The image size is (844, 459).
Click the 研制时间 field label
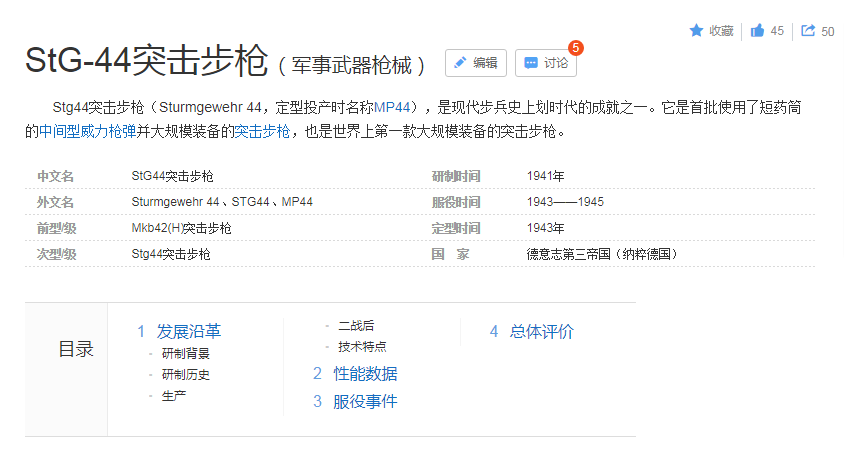(456, 176)
